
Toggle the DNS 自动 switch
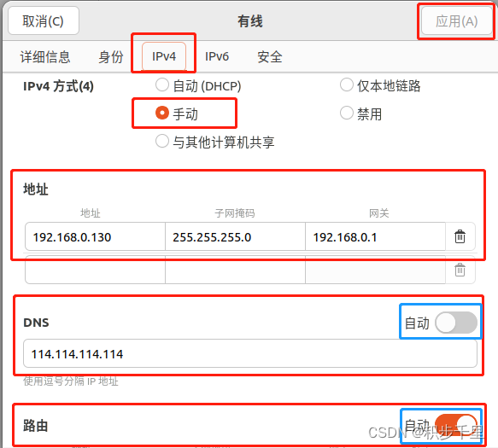[456, 323]
